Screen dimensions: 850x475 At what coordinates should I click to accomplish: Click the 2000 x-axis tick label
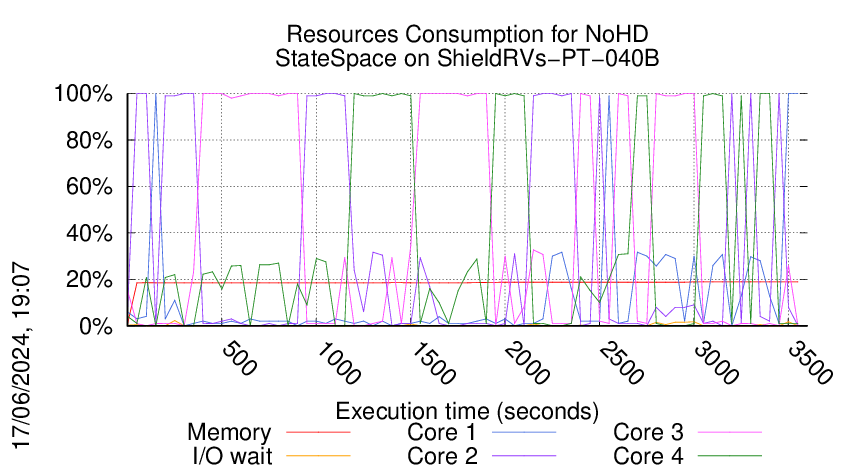tap(526, 363)
